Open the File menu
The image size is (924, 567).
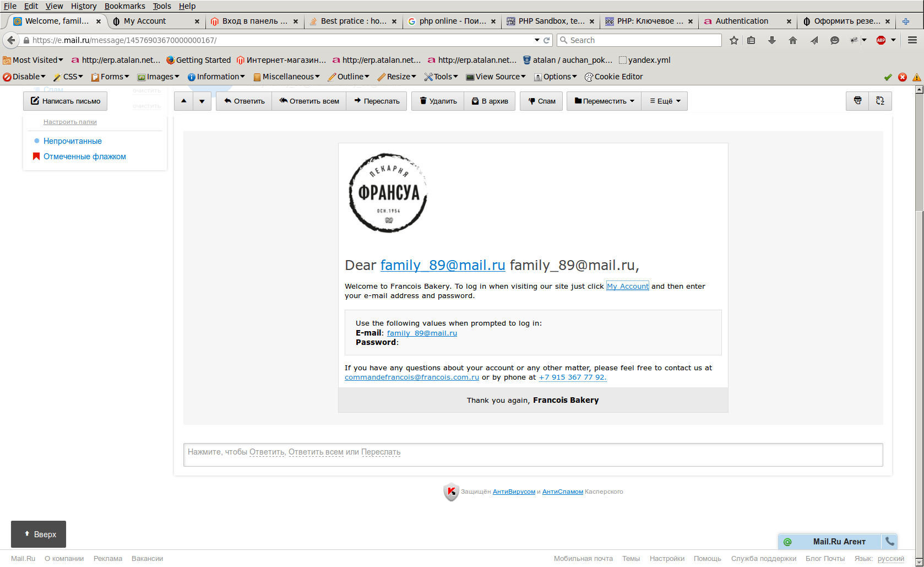point(10,6)
